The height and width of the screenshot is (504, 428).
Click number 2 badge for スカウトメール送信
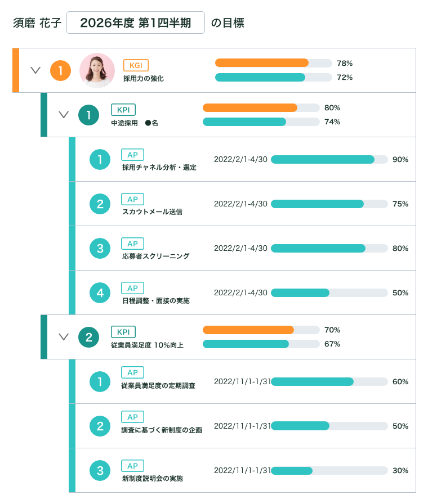point(100,204)
